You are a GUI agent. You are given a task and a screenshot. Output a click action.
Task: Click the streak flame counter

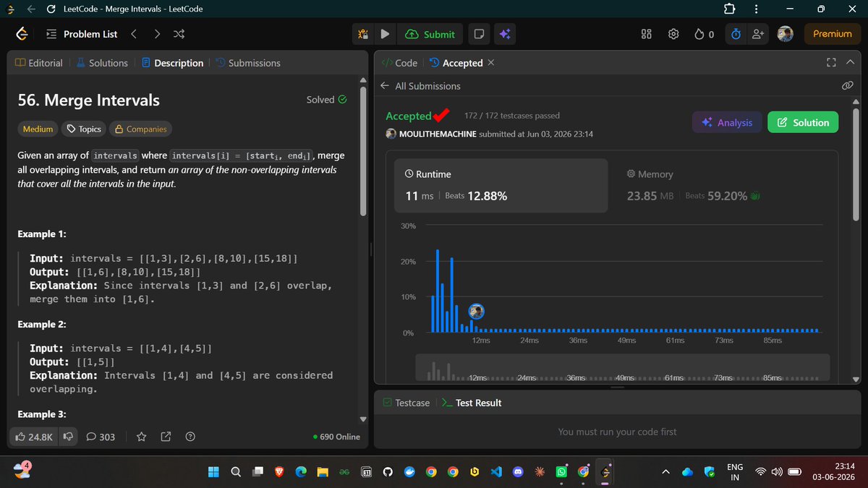click(x=704, y=34)
